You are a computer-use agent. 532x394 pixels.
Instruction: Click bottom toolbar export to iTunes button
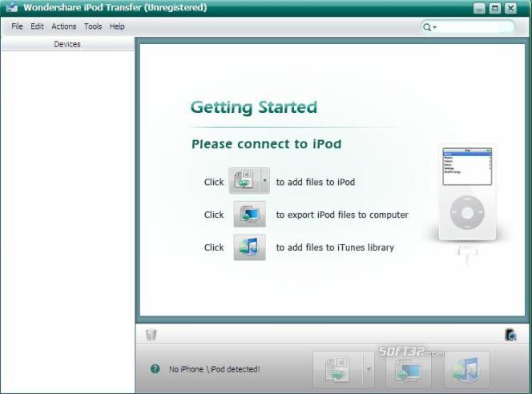point(467,370)
